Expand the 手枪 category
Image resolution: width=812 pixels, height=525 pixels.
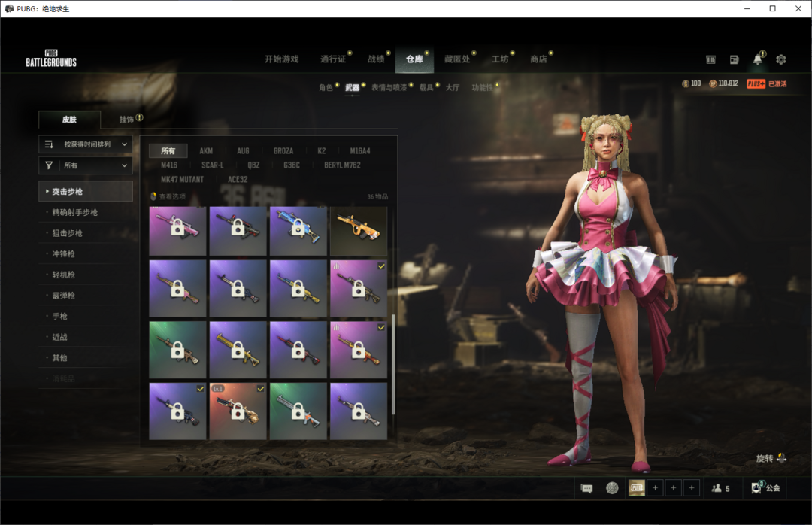click(86, 316)
